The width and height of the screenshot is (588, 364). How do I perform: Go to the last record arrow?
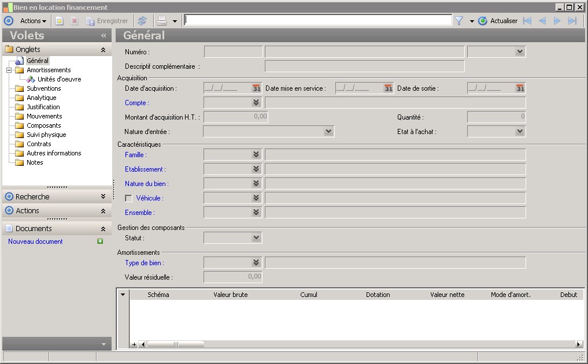point(572,21)
